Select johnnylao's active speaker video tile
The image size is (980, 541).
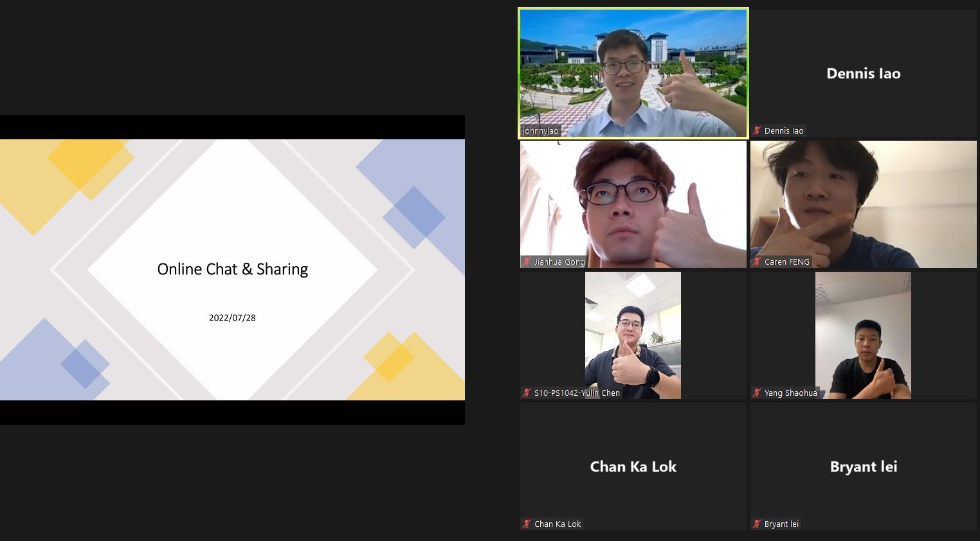point(633,73)
